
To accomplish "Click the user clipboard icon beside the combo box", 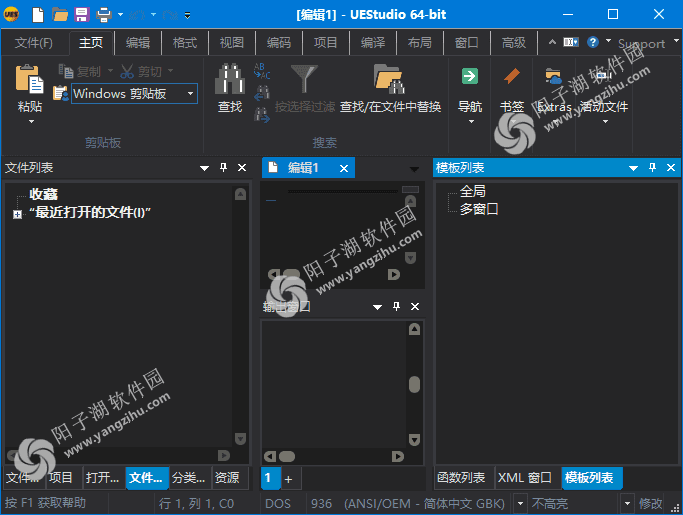I will tap(61, 93).
